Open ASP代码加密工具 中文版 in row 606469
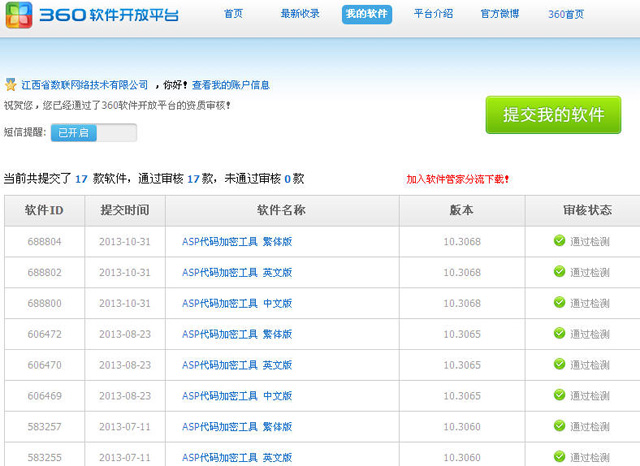 [237, 396]
